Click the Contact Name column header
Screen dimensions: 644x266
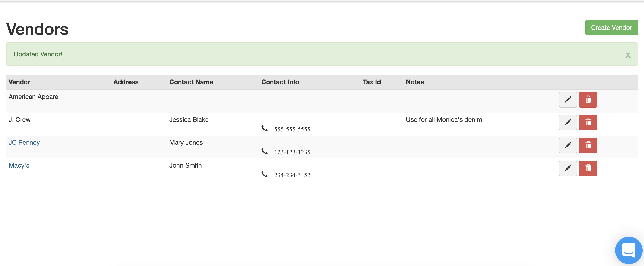coord(191,82)
